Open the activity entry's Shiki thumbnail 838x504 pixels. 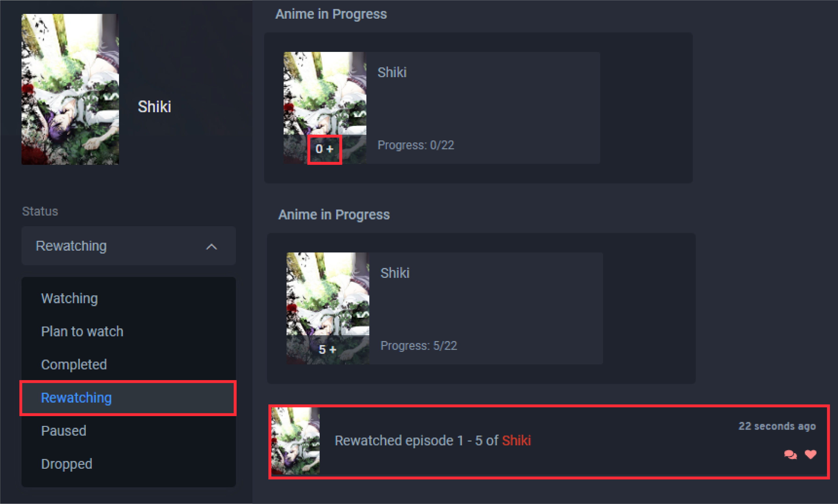point(296,441)
